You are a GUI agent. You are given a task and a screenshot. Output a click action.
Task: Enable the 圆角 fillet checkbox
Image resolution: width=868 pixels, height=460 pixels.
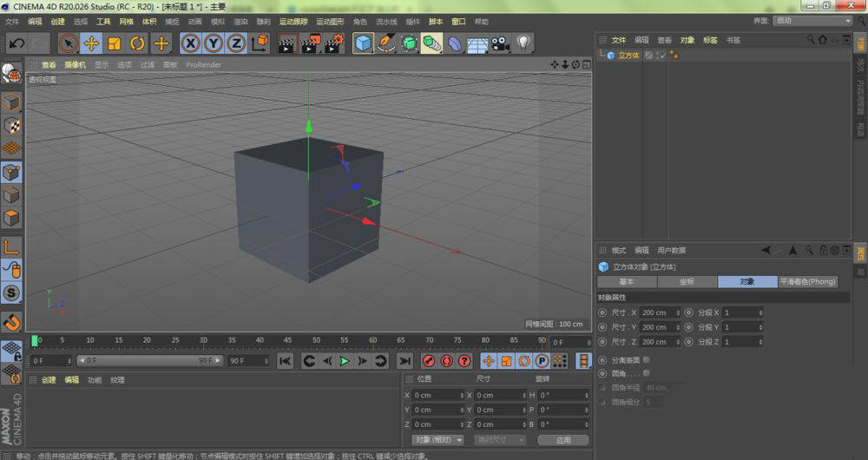[x=646, y=373]
